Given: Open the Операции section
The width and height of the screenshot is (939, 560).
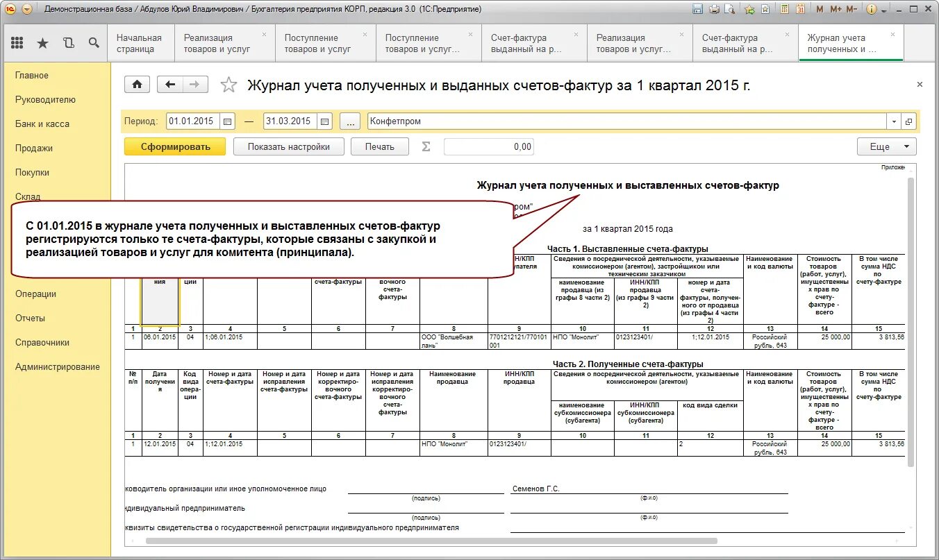Looking at the screenshot, I should (x=35, y=294).
